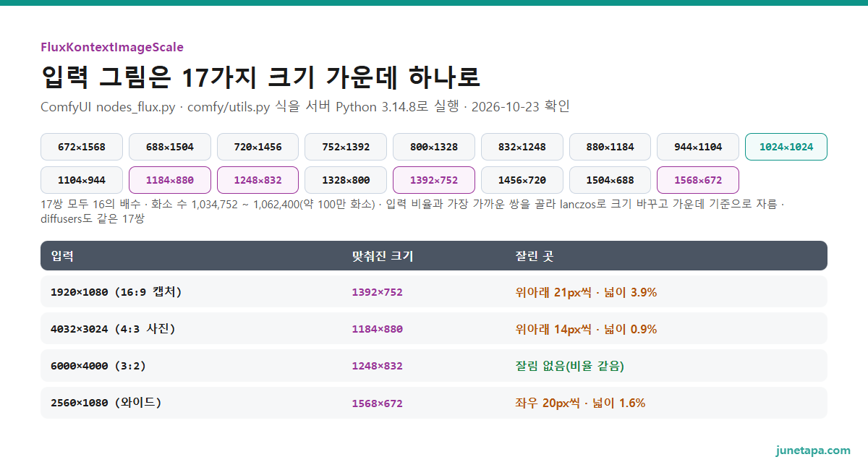Viewport: 868px width, 470px height.
Task: Select the 1456×720 size chip
Action: pyautogui.click(x=522, y=180)
